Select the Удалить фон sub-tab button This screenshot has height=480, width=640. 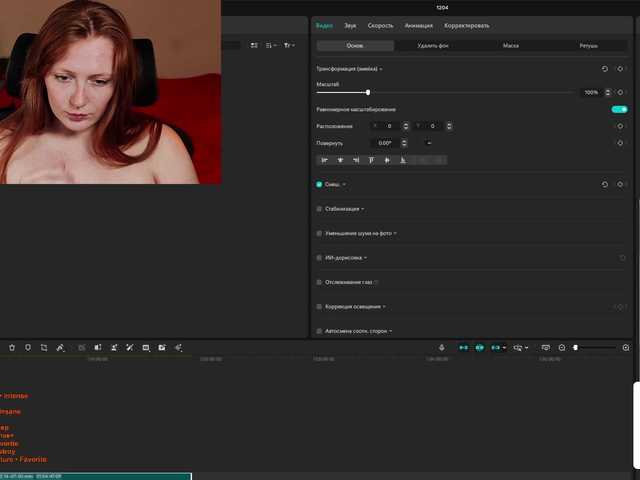pyautogui.click(x=432, y=46)
